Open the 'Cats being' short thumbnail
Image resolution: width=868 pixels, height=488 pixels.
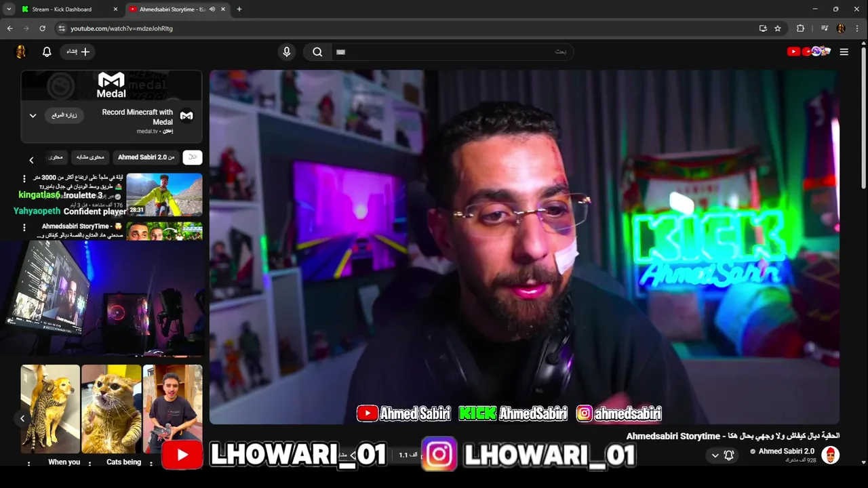[111, 409]
